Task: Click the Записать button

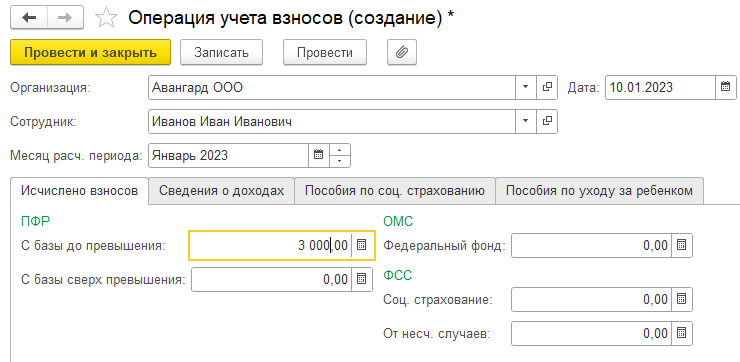Action: point(221,52)
